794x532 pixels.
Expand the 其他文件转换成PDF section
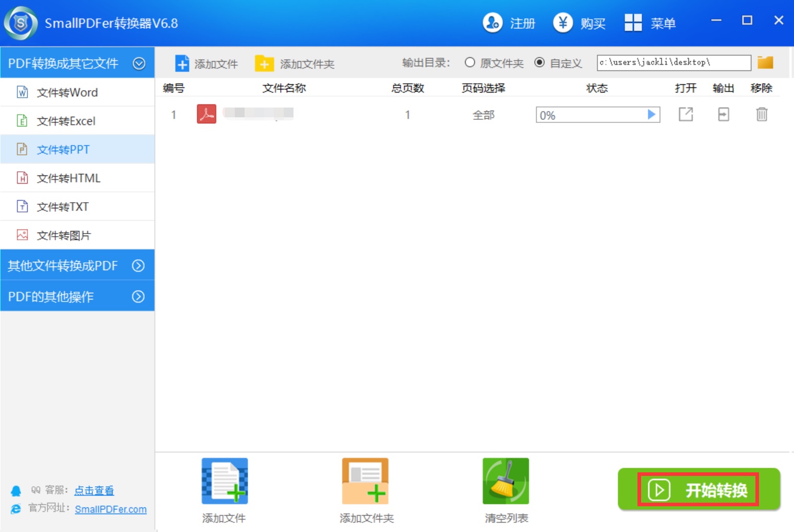click(x=77, y=265)
